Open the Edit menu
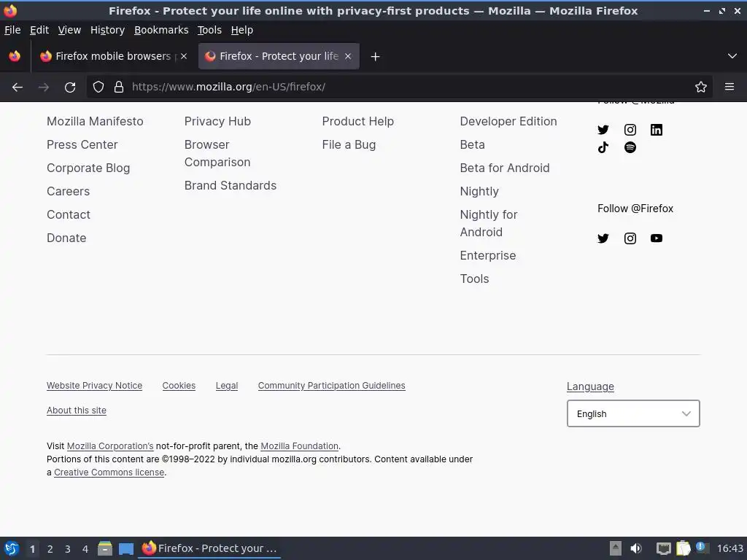Viewport: 747px width, 560px height. [x=39, y=30]
